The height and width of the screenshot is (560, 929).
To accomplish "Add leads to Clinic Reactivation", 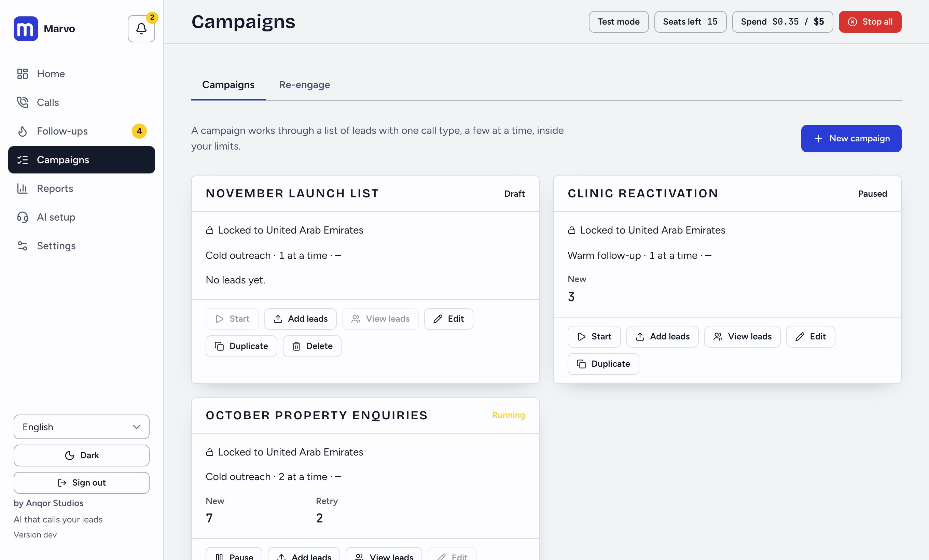I will click(662, 337).
